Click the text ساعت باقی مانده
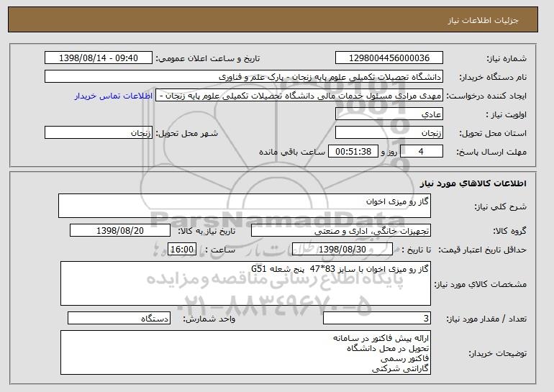The width and height of the screenshot is (554, 392). (292, 152)
